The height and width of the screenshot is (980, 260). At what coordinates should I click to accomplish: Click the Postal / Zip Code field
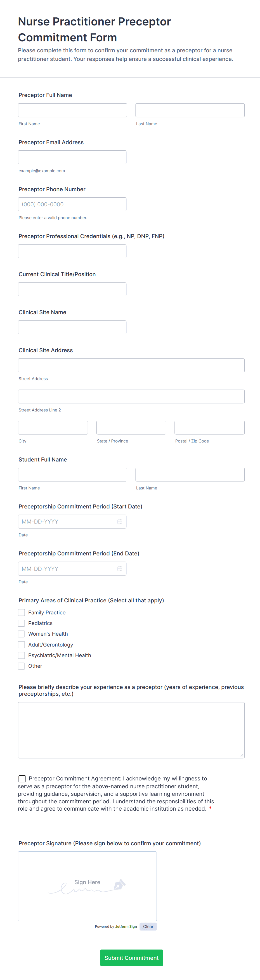(209, 428)
